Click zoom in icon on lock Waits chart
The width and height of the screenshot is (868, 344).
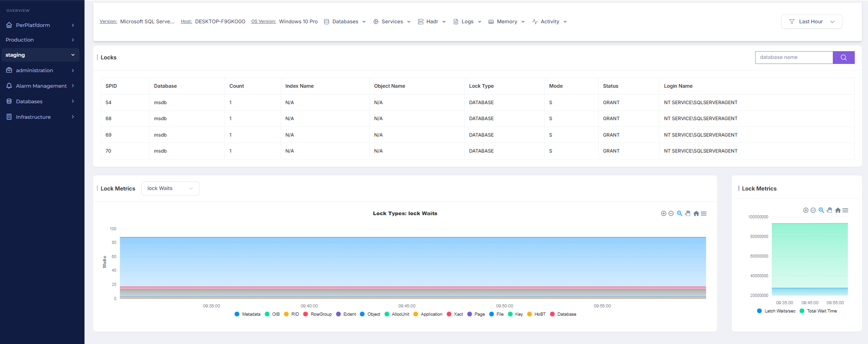click(663, 213)
